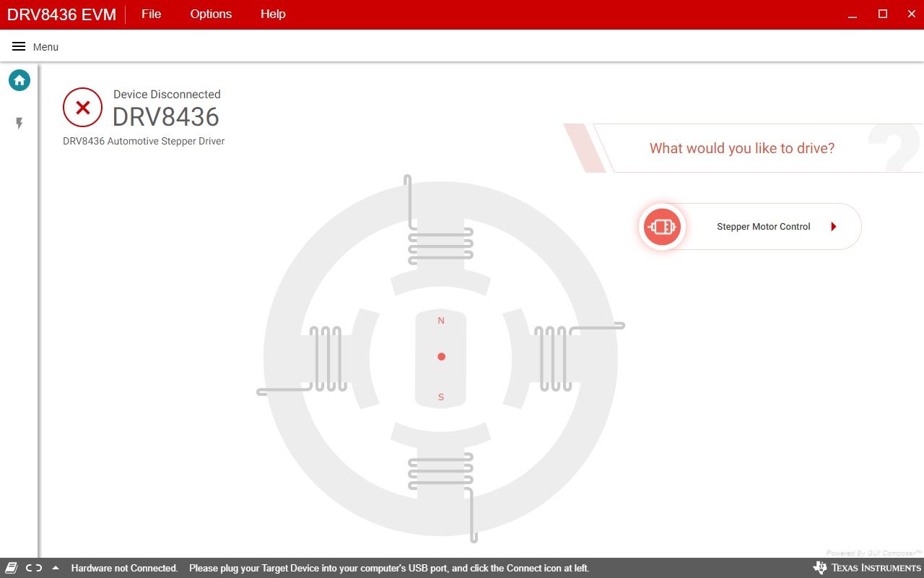Expand status bar with the up arrow
The height and width of the screenshot is (578, 924).
56,568
